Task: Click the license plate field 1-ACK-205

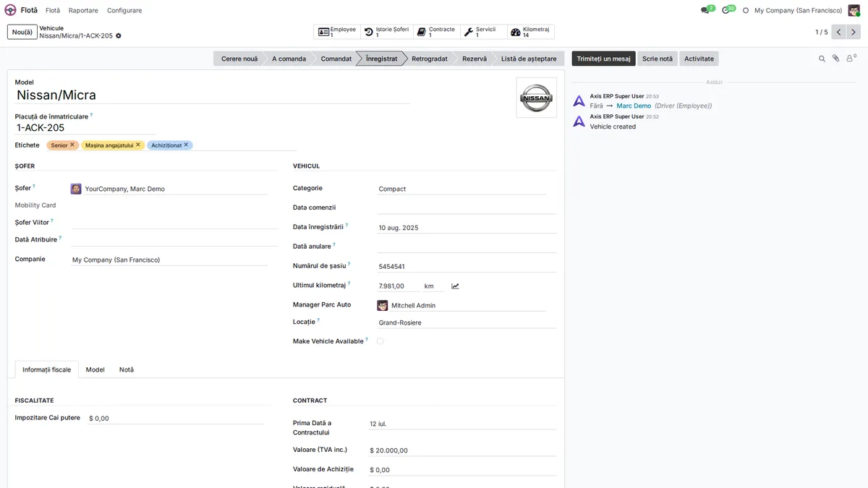Action: [85, 128]
